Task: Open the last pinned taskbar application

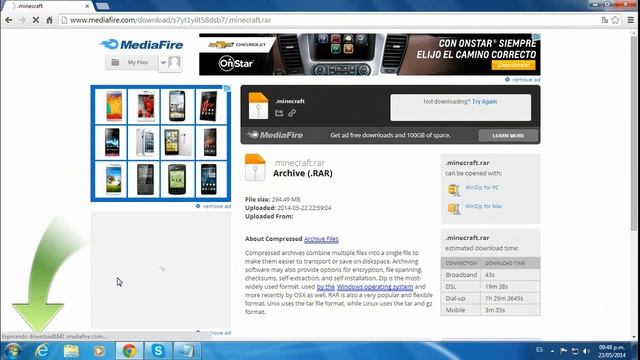Action: click(187, 351)
